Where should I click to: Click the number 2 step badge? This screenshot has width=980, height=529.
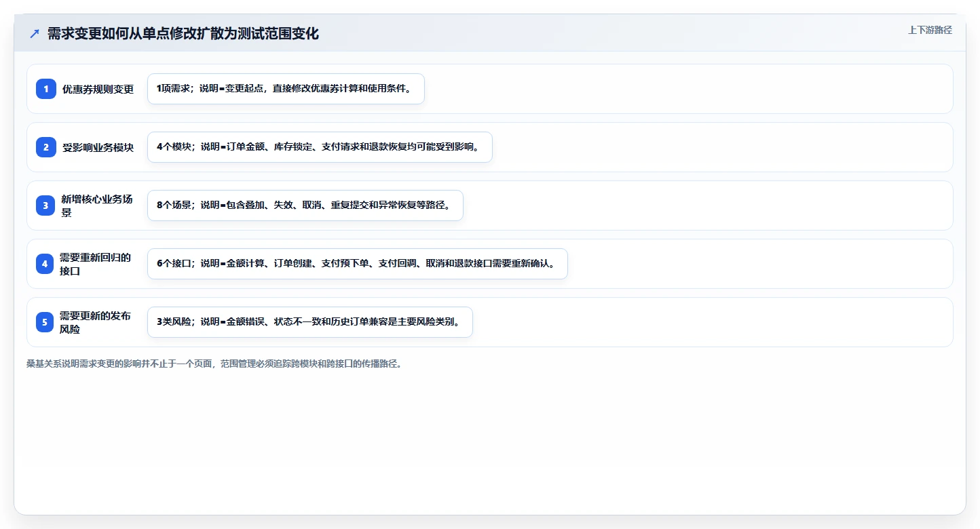[46, 147]
